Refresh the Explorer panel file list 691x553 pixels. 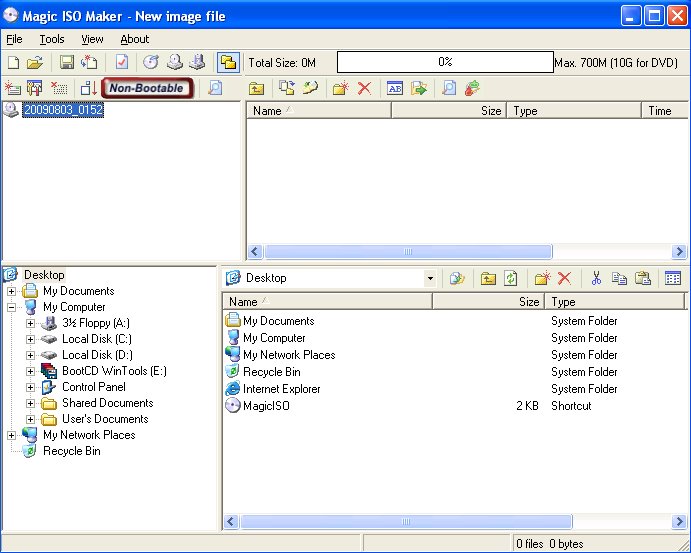(x=510, y=278)
